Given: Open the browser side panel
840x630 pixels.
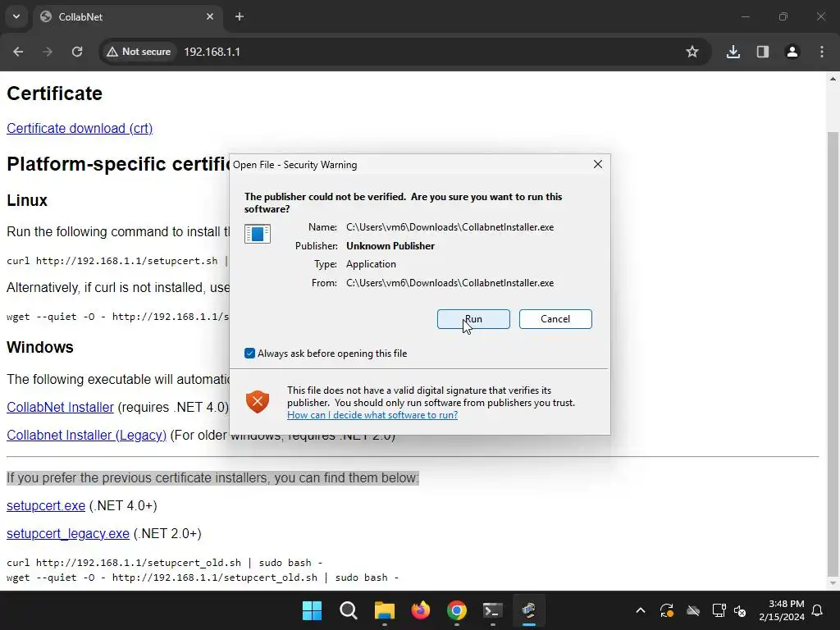Looking at the screenshot, I should click(763, 52).
